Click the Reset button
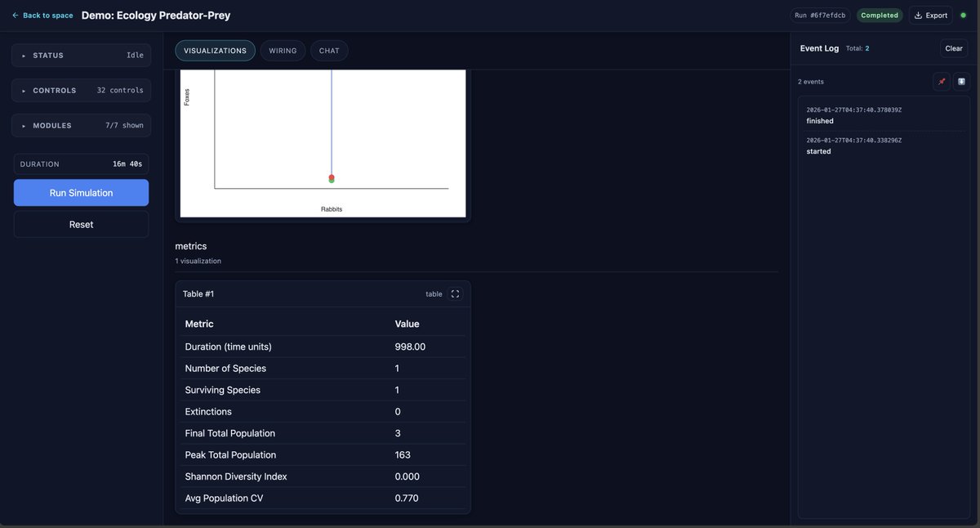Image resolution: width=980 pixels, height=528 pixels. pos(81,225)
